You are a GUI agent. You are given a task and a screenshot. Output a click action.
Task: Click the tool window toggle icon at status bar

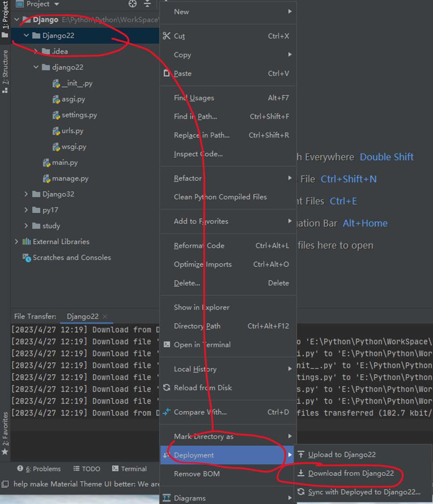5,484
